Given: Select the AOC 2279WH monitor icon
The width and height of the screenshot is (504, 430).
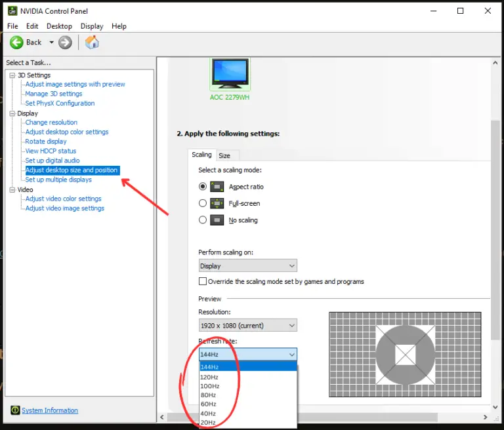Looking at the screenshot, I should coord(230,74).
